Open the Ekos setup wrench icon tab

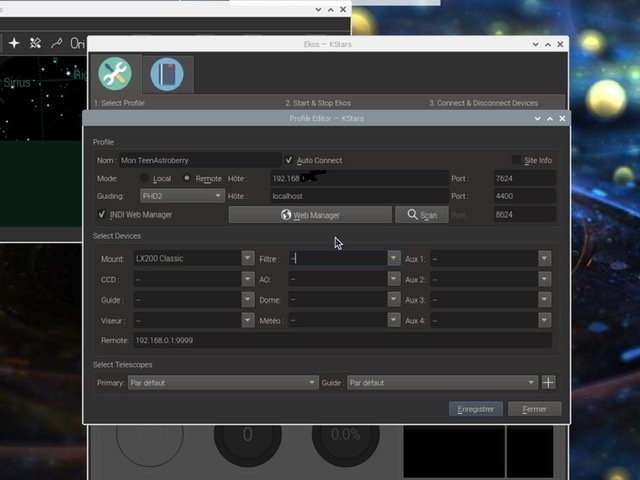[x=116, y=74]
